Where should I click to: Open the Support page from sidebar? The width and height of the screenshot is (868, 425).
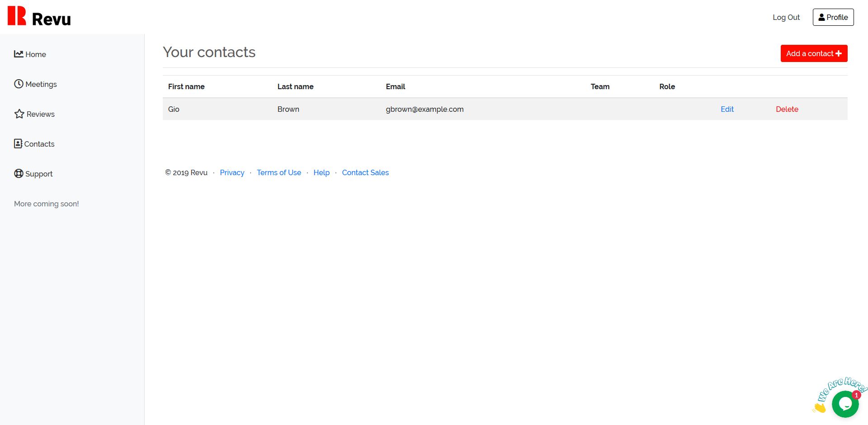click(33, 174)
